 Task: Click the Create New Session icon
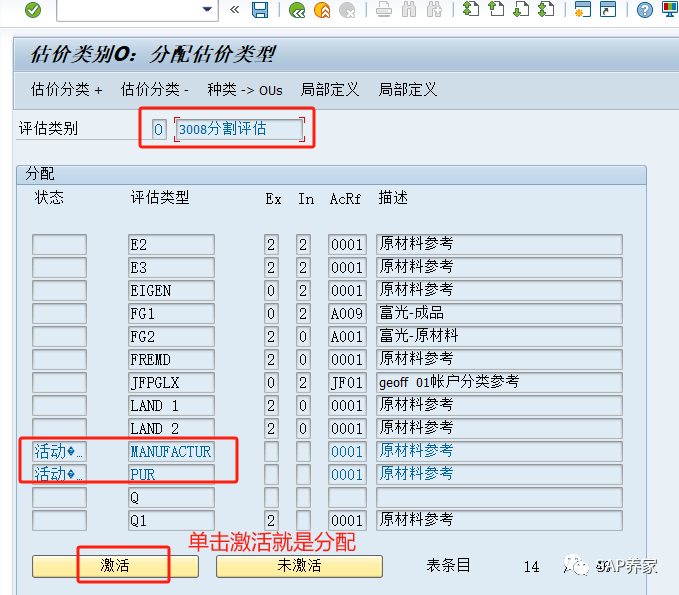pyautogui.click(x=583, y=9)
